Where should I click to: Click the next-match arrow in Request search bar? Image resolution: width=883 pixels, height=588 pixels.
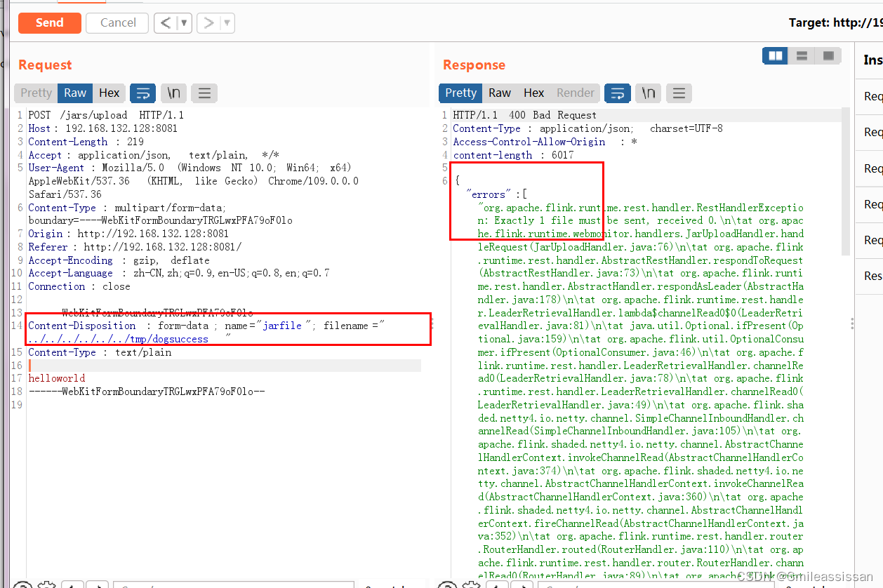coord(97,584)
